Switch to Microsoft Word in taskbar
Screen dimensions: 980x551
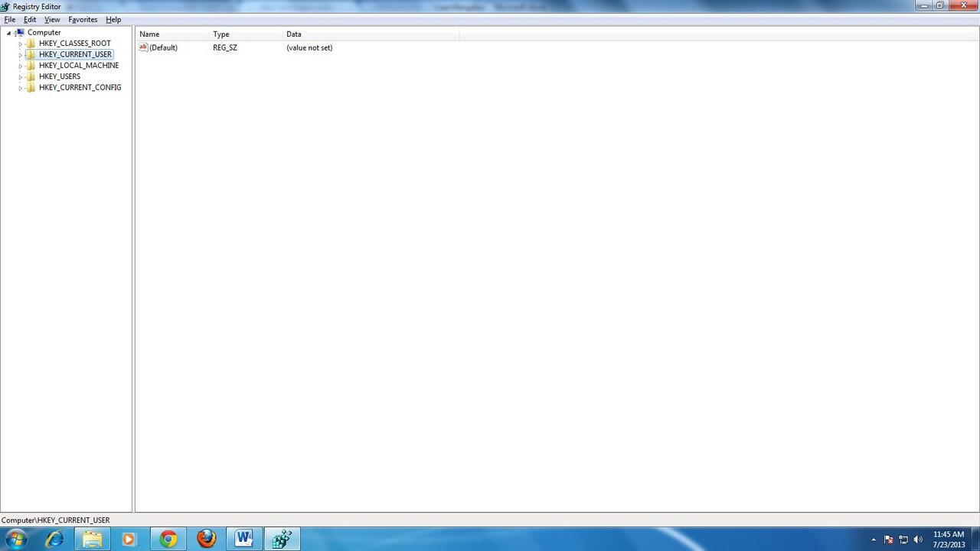point(244,540)
